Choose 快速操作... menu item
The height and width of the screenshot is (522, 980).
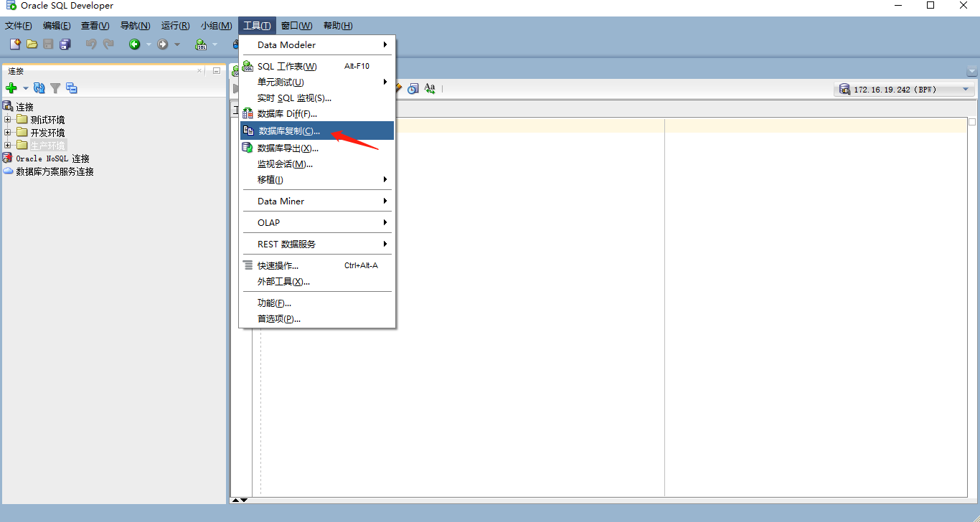(x=317, y=265)
